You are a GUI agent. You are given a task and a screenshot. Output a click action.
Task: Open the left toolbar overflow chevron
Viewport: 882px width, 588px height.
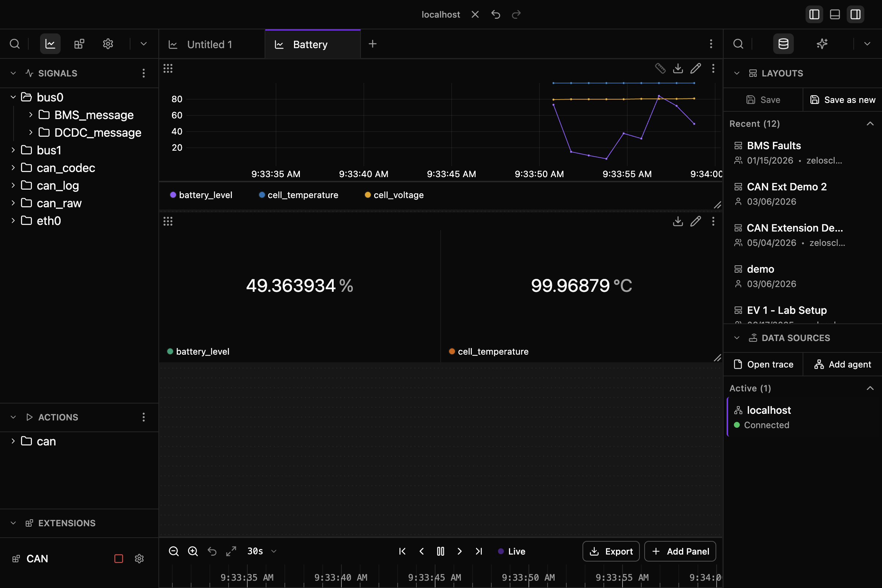point(144,44)
